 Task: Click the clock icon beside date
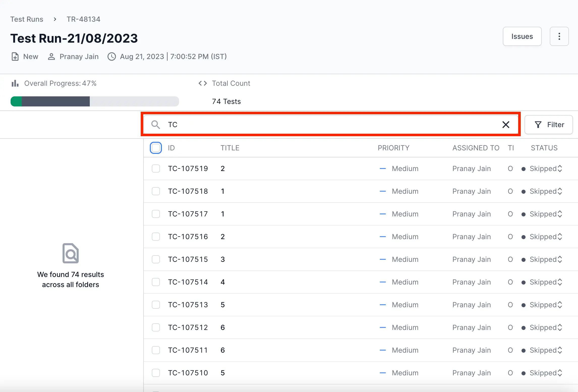(111, 57)
